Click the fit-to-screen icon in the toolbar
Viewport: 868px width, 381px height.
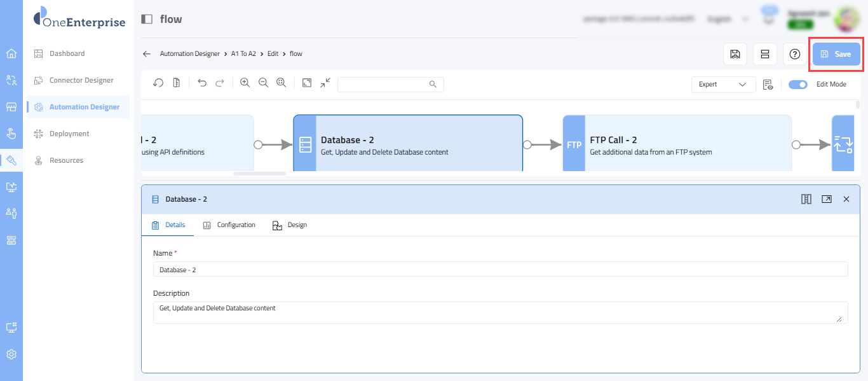307,83
